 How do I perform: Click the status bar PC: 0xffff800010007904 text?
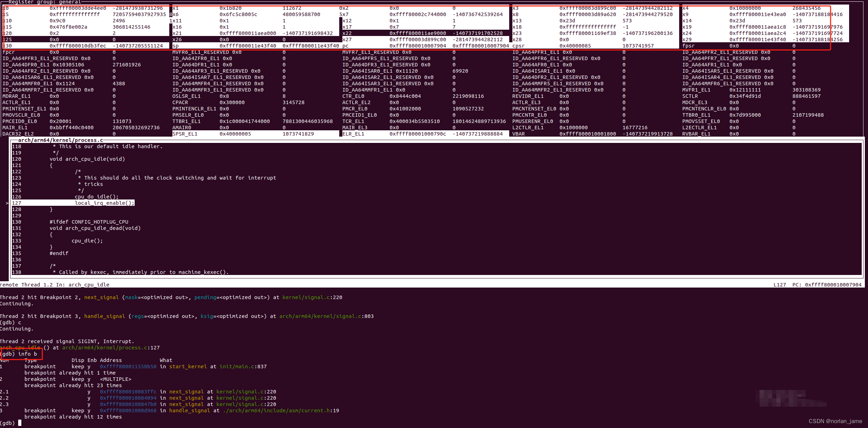[827, 285]
